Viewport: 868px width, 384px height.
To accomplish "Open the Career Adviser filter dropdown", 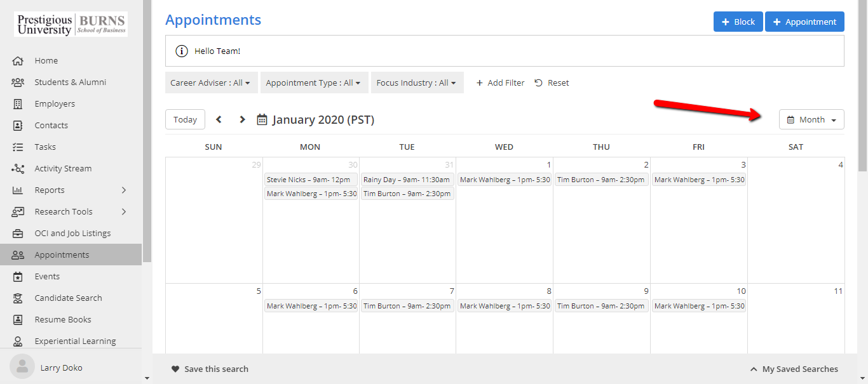I will tap(210, 83).
